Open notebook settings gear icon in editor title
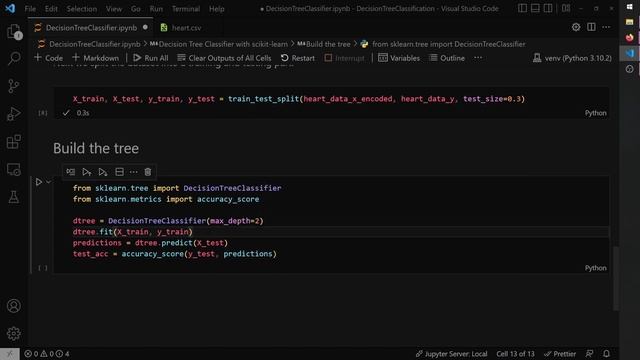 point(576,27)
